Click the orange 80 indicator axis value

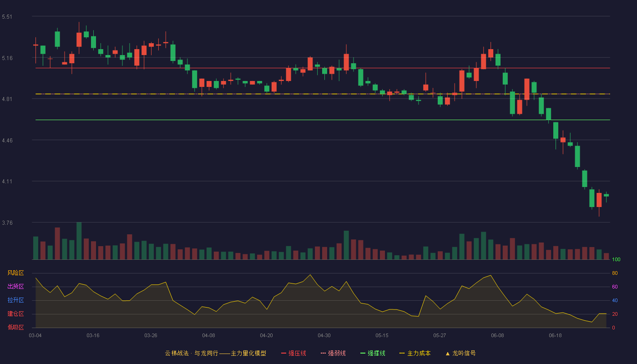pyautogui.click(x=615, y=273)
